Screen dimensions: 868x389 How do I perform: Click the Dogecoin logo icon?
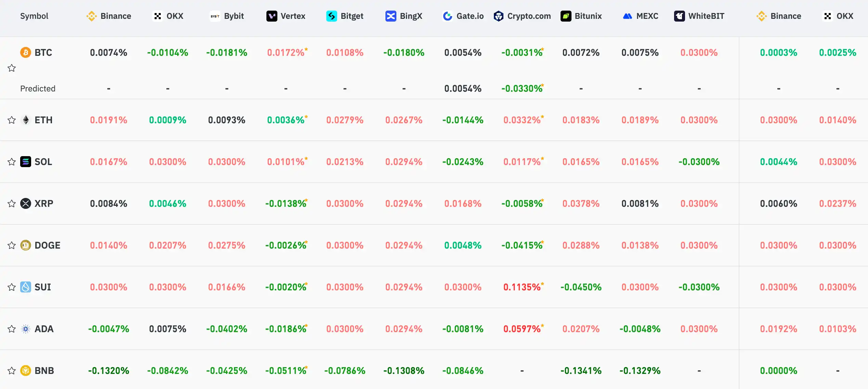click(x=26, y=245)
